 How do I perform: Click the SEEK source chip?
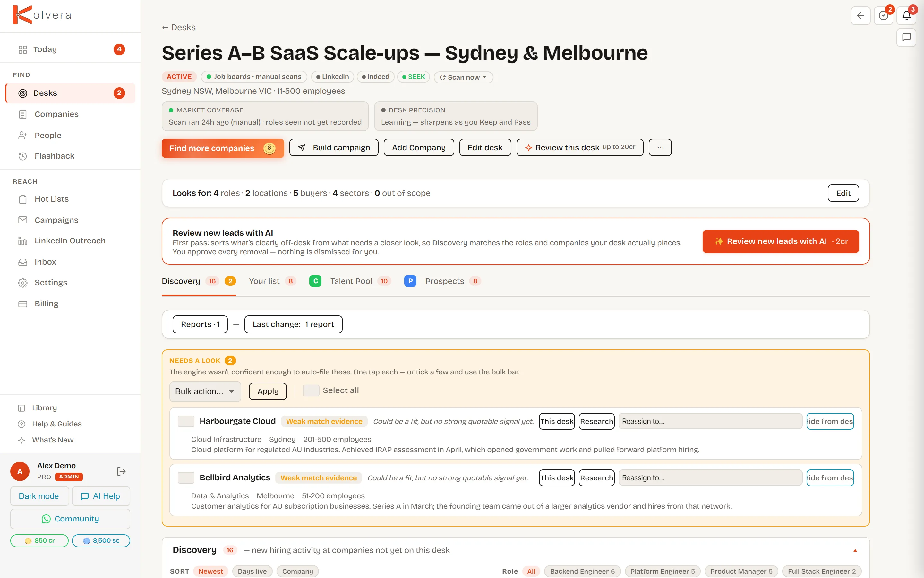tap(414, 77)
